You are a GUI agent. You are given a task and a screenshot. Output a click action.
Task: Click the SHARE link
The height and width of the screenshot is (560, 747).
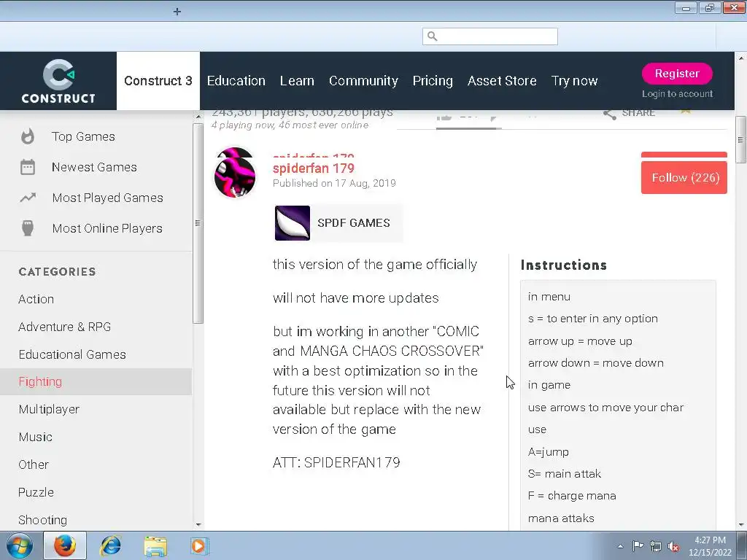click(638, 113)
